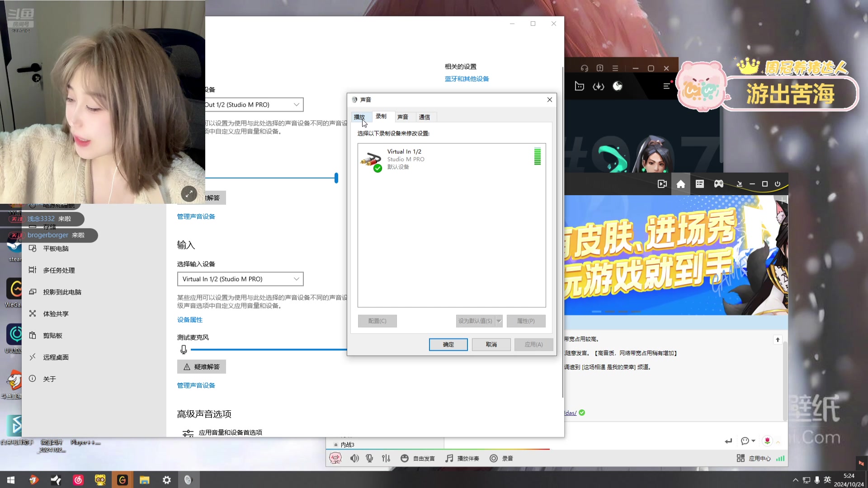Open File Explorer from taskbar
This screenshot has width=868, height=488.
pos(144,480)
